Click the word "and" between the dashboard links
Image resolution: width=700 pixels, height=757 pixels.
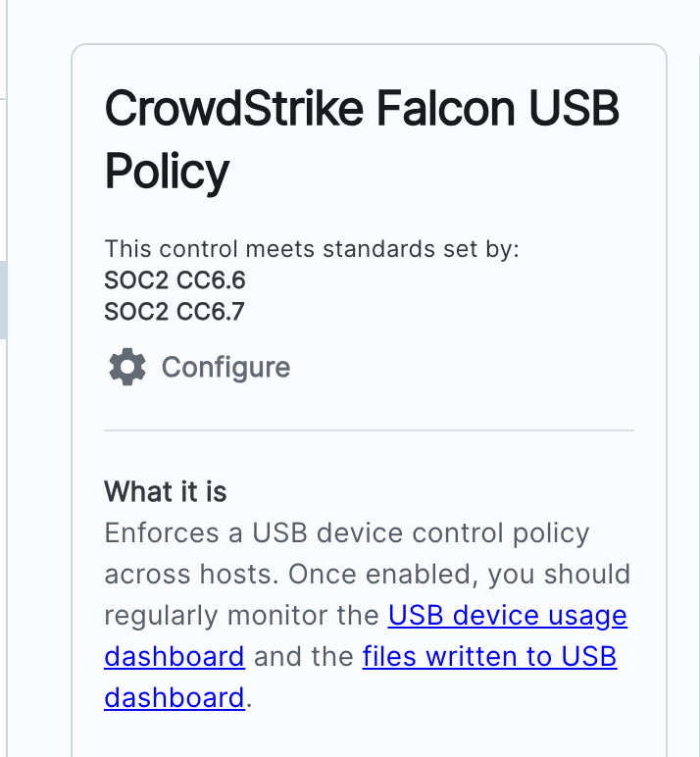click(303, 656)
